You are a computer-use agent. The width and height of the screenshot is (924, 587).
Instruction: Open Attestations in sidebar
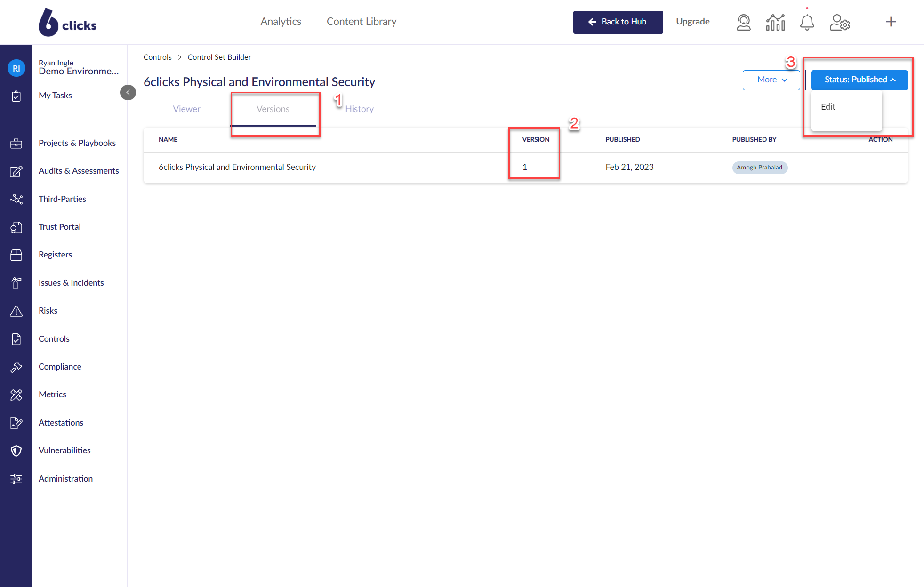pyautogui.click(x=61, y=423)
